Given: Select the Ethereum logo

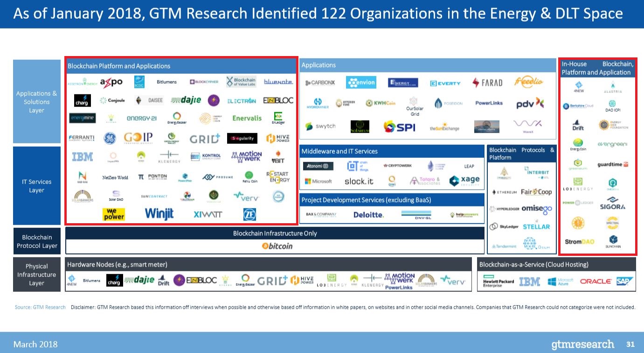Looking at the screenshot, I should [x=505, y=192].
